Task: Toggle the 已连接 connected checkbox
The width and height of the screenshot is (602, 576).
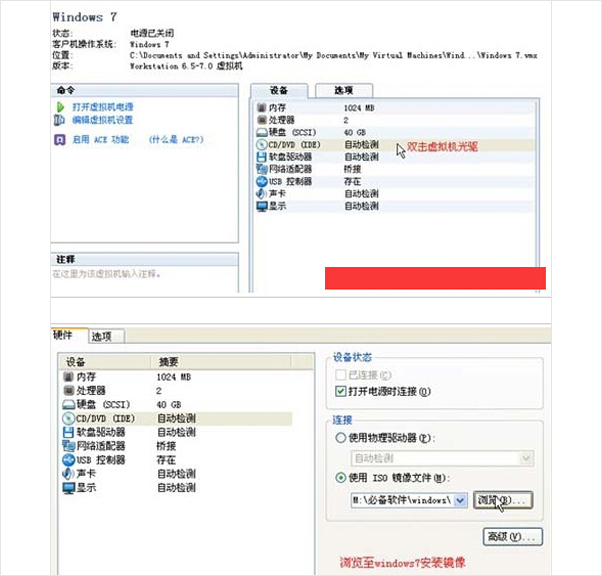Action: (x=340, y=375)
